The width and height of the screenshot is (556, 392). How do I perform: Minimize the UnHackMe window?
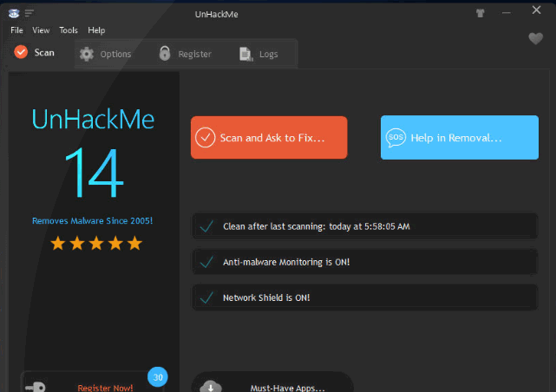[x=506, y=13]
